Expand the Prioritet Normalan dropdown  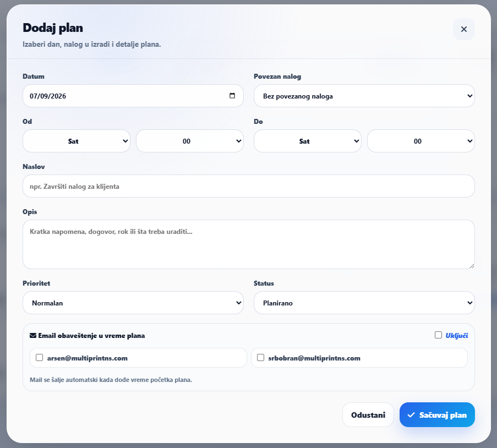(133, 303)
